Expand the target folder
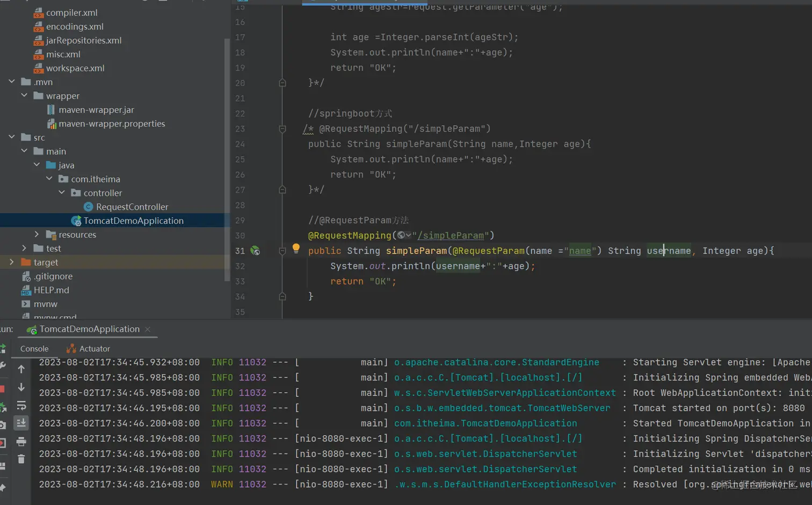The width and height of the screenshot is (812, 505). [12, 262]
